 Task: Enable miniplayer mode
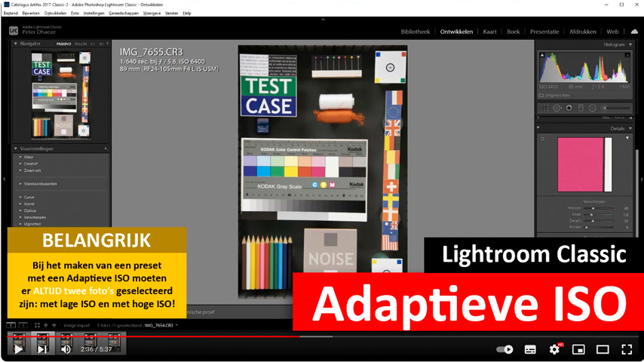tap(578, 349)
